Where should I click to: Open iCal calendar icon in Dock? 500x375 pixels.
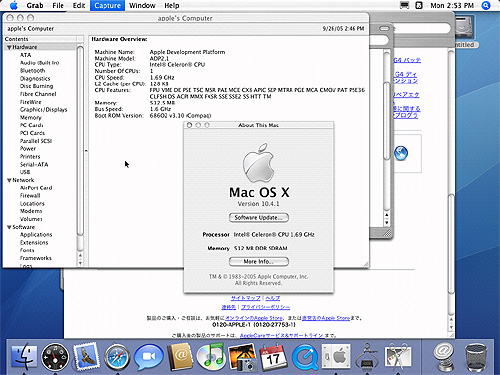[273, 357]
